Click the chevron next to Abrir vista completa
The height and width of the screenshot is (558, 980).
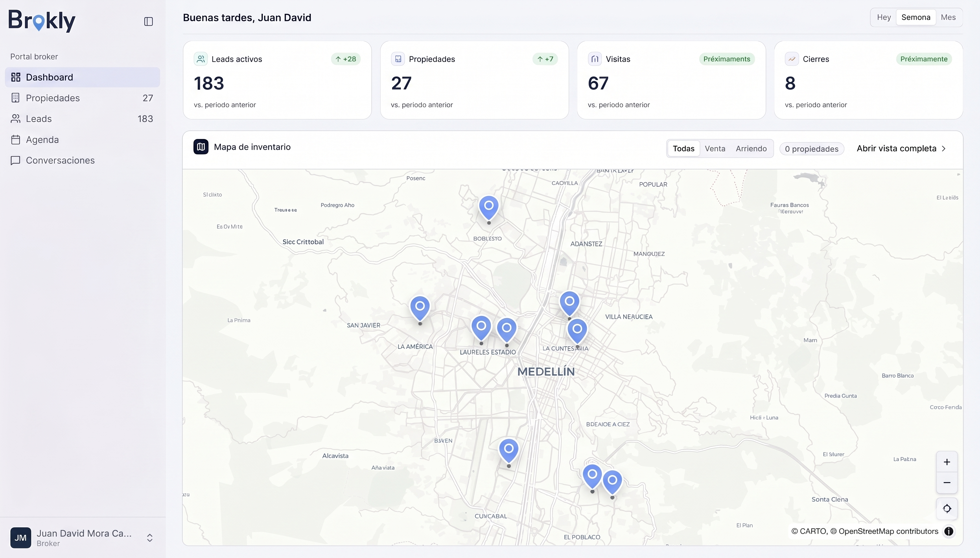pyautogui.click(x=943, y=149)
